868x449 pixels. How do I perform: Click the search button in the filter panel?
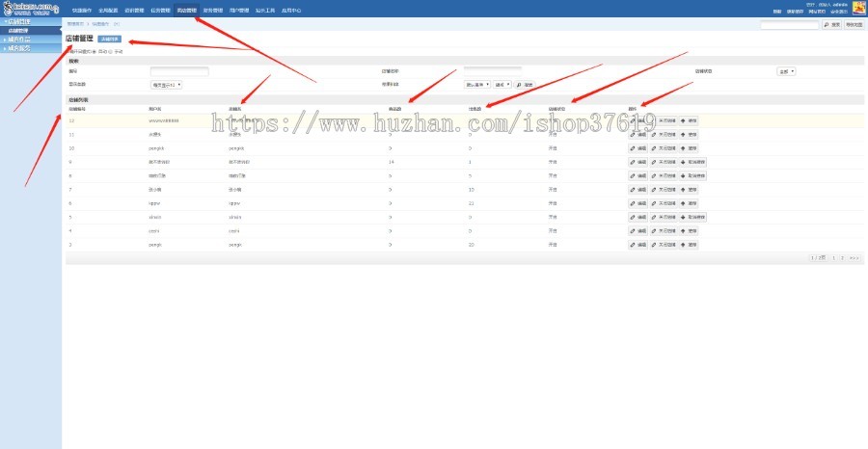pos(524,85)
